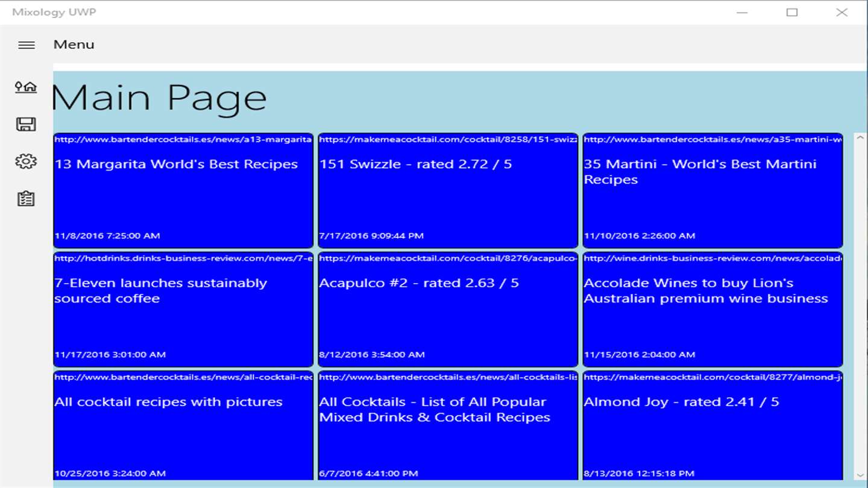Click the scrollbar down arrow
This screenshot has height=488, width=868.
tap(860, 475)
